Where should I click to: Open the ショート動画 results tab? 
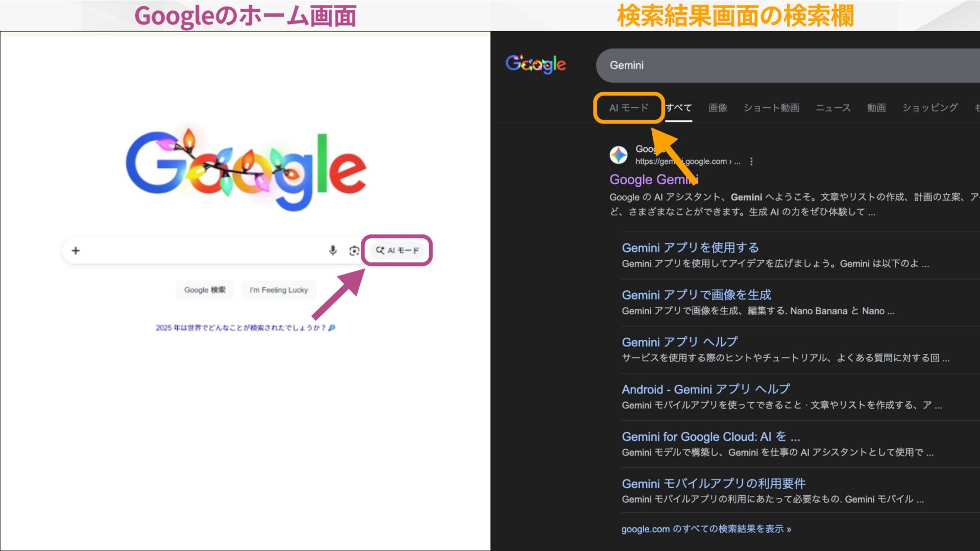(772, 108)
